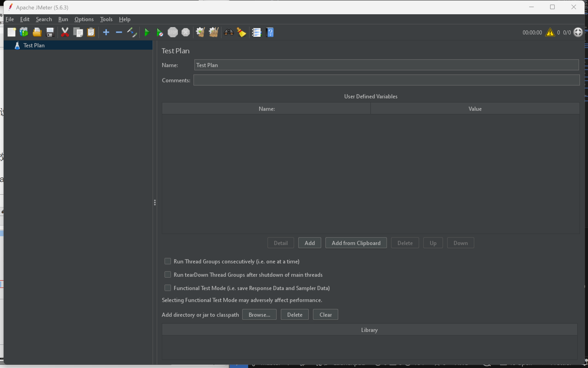Open the Run menu
Image resolution: width=588 pixels, height=368 pixels.
click(x=63, y=19)
